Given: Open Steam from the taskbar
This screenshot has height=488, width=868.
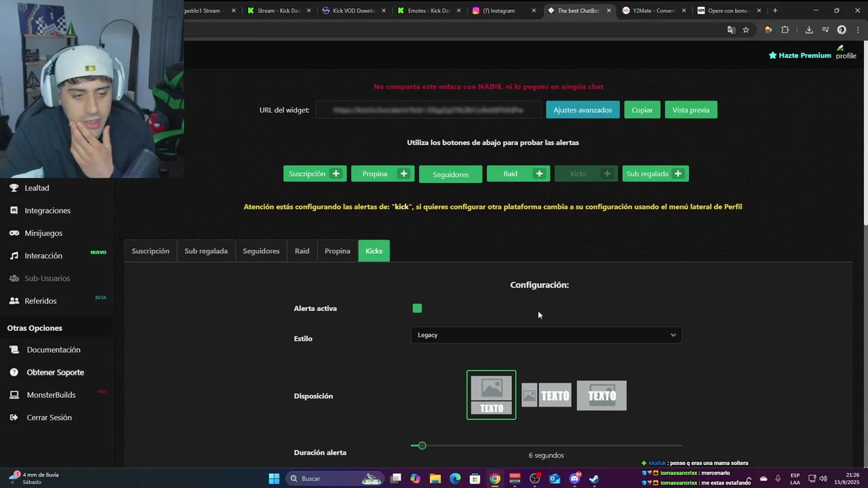Looking at the screenshot, I should (594, 479).
